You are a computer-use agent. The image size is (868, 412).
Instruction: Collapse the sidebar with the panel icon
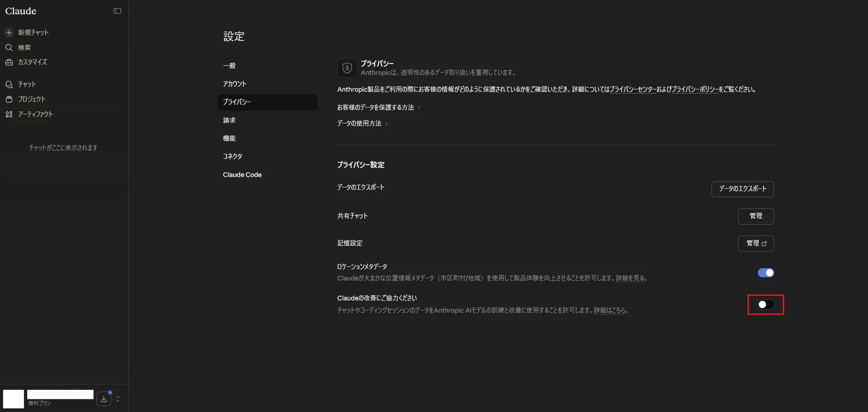click(117, 11)
